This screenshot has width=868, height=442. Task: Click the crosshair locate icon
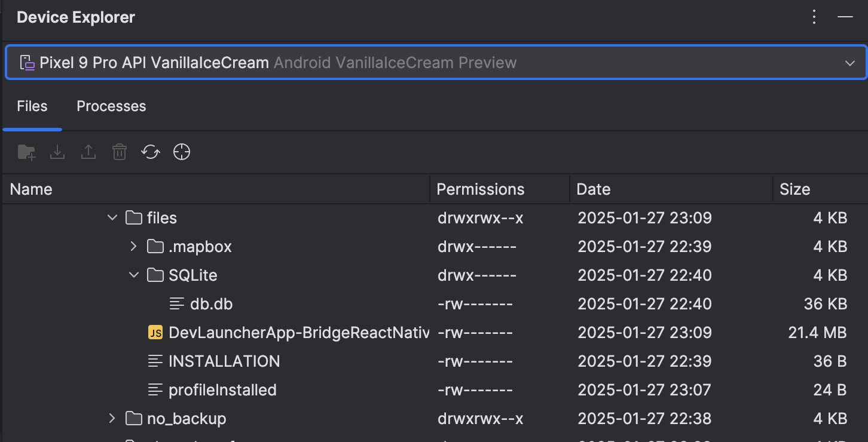[x=182, y=152]
